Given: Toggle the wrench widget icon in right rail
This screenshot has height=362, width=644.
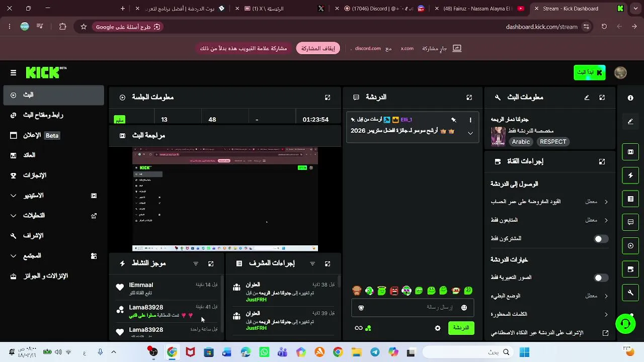Looking at the screenshot, I should coord(630,292).
